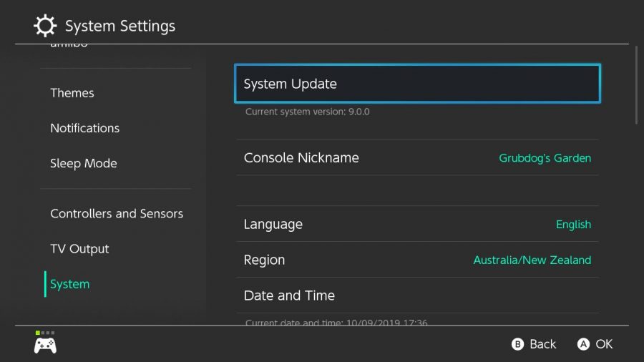Go to Sleep Mode settings
The width and height of the screenshot is (644, 362).
83,163
